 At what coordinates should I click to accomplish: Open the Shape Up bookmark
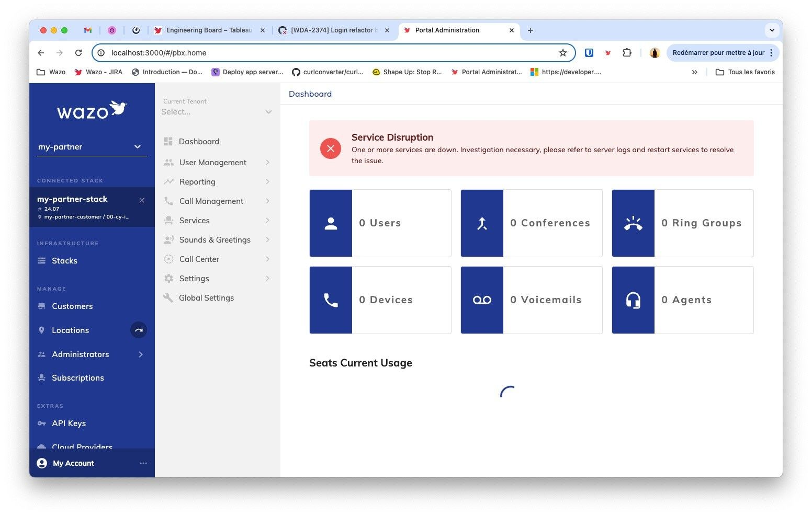pyautogui.click(x=407, y=72)
